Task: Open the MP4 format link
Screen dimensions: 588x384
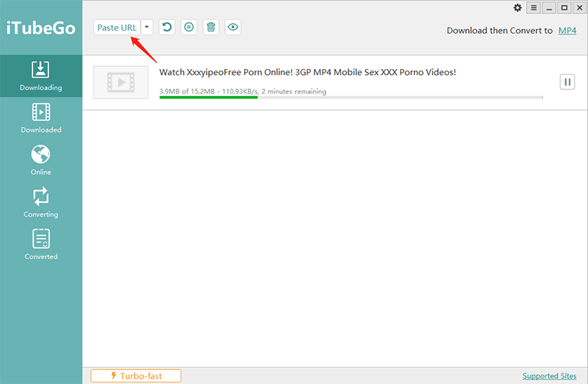Action: 567,30
